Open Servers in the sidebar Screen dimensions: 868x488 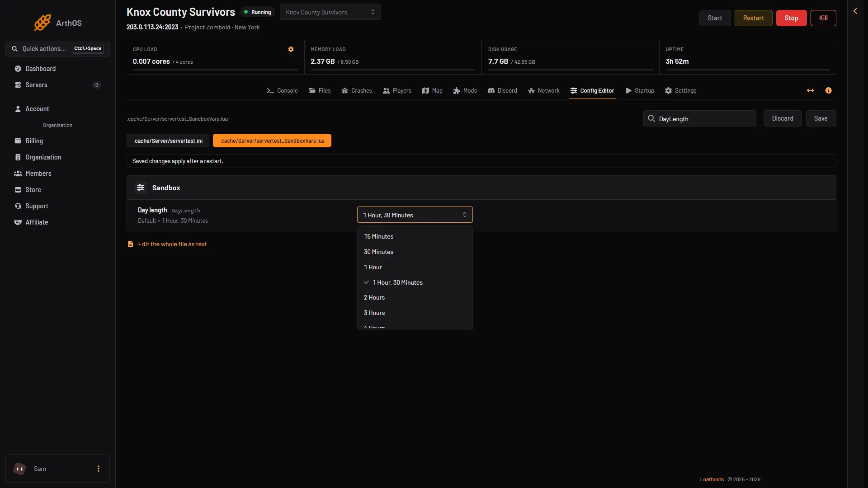coord(57,85)
